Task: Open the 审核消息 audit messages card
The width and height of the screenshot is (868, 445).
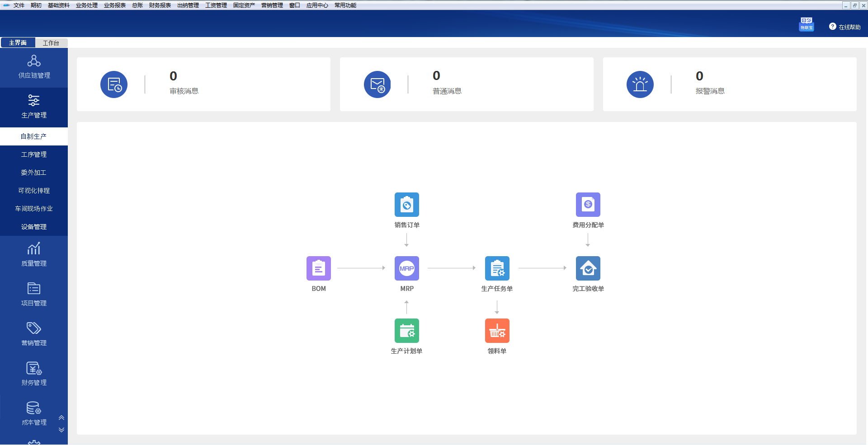Action: (x=203, y=84)
